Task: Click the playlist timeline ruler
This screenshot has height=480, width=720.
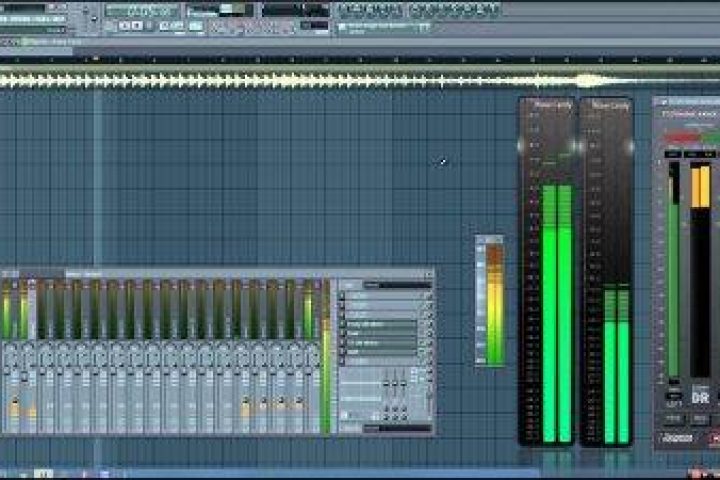Action: click(300, 60)
